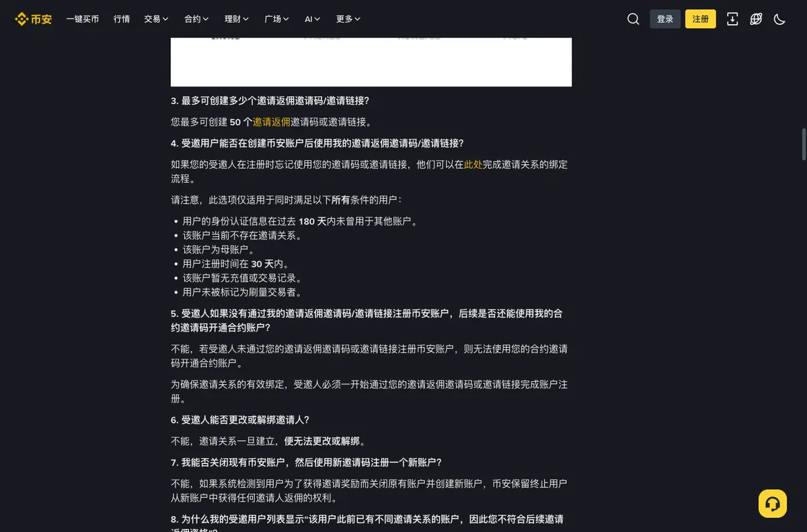807x532 pixels.
Task: Click the 登录 button
Action: coord(665,19)
